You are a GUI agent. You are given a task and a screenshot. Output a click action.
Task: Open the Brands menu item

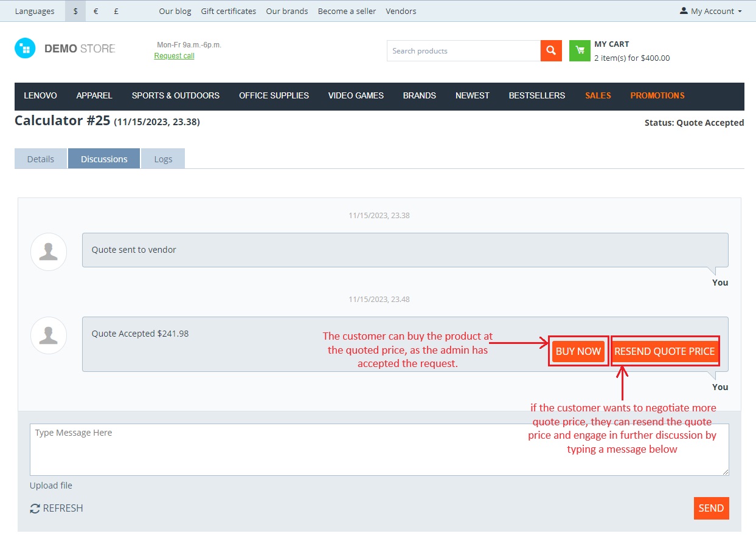click(420, 95)
